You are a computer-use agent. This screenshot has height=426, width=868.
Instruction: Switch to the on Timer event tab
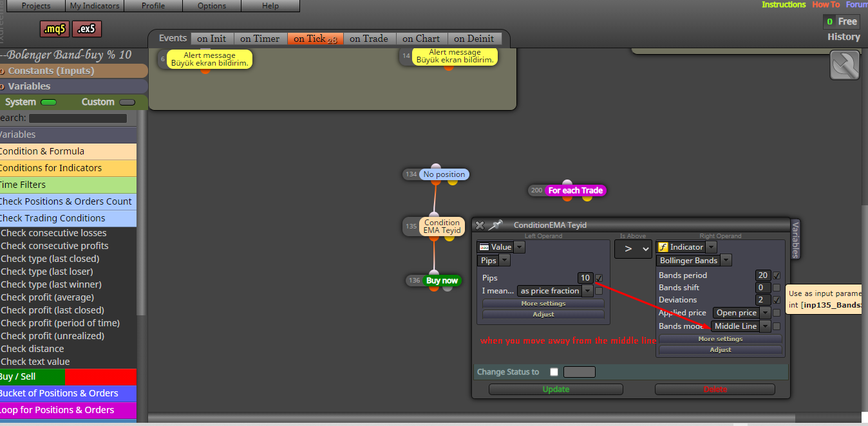click(260, 39)
